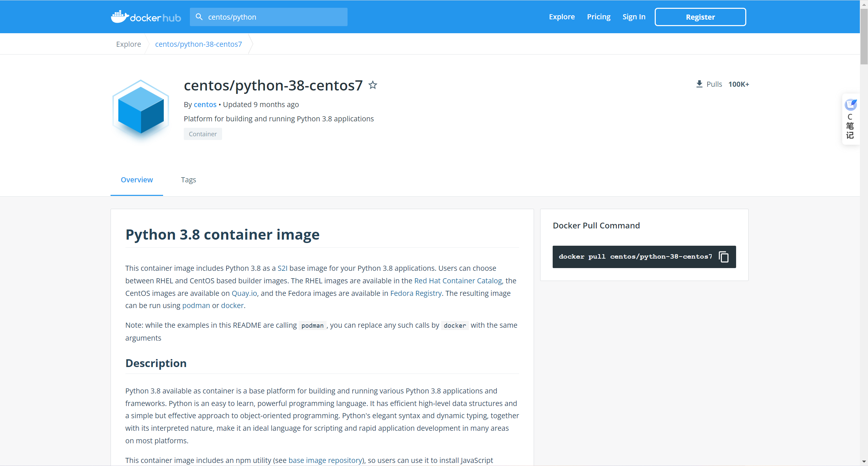The width and height of the screenshot is (868, 466).
Task: Click the Pulls download icon
Action: (x=699, y=84)
